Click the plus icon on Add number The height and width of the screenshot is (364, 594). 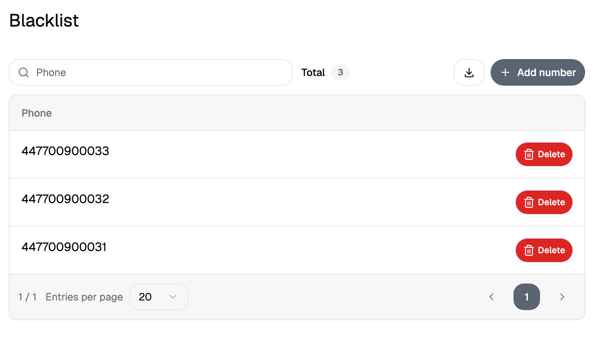pyautogui.click(x=505, y=72)
